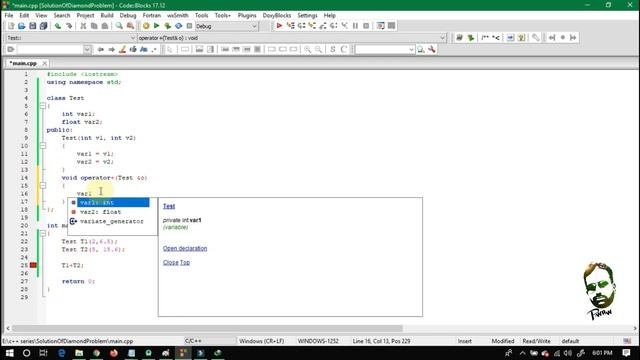Jump forward with the right arrow icon
640x360 pixels.
111,49
